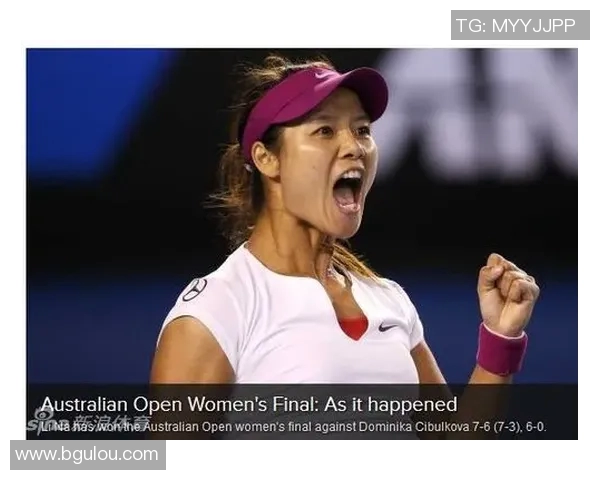This screenshot has height=480, width=600.
Task: Click the "As it happened" text in the headline
Action: [391, 404]
